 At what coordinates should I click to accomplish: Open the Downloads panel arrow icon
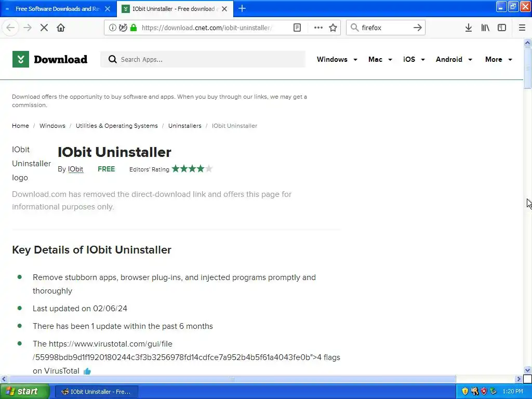(469, 28)
